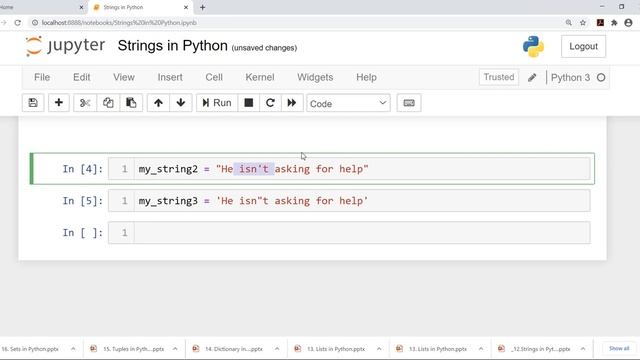The width and height of the screenshot is (640, 360).
Task: Open the command palette keyboard icon
Action: (409, 103)
